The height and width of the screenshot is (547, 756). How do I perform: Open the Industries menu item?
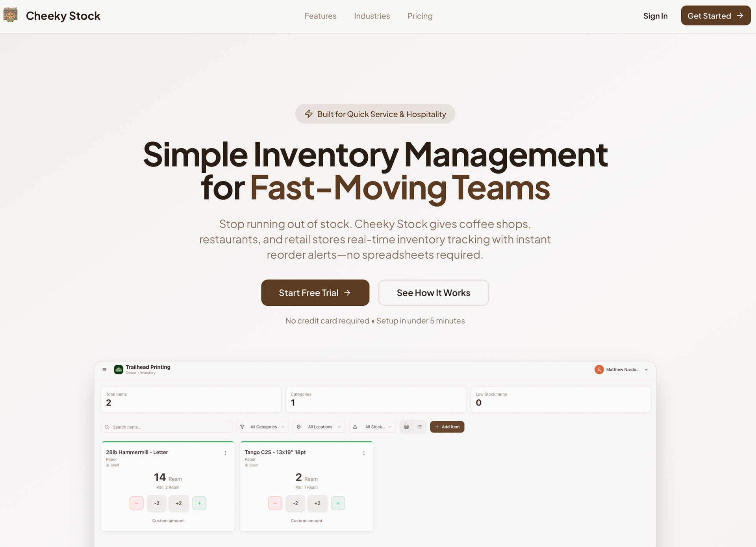coord(372,16)
